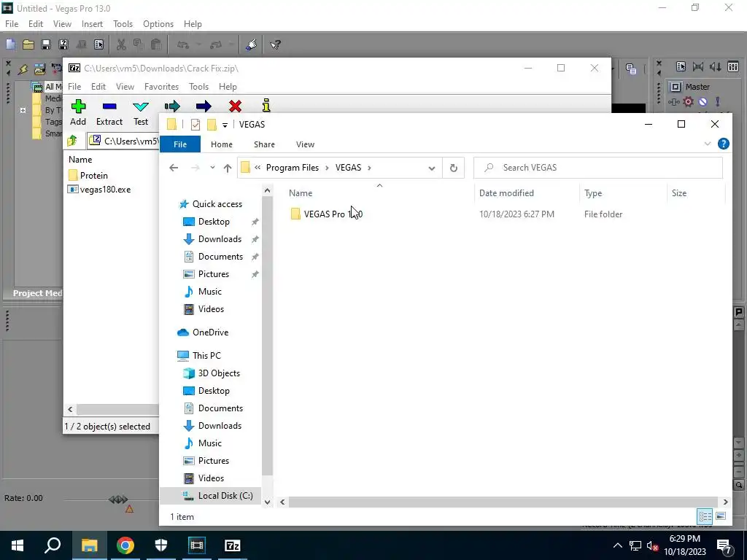Open Windows Security from taskbar
The image size is (747, 560).
pos(161,545)
